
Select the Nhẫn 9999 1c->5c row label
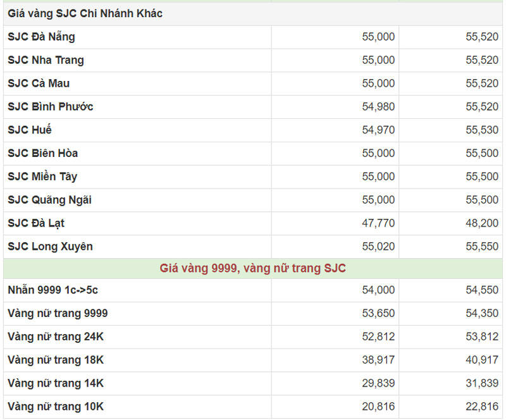coord(52,290)
